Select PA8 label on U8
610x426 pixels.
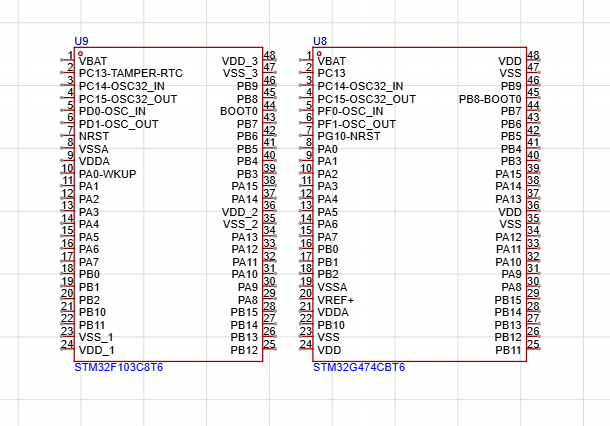click(511, 287)
